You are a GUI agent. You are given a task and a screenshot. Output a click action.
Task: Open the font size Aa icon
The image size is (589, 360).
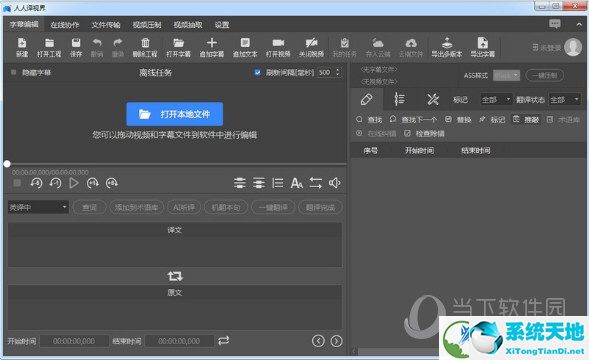click(x=296, y=183)
